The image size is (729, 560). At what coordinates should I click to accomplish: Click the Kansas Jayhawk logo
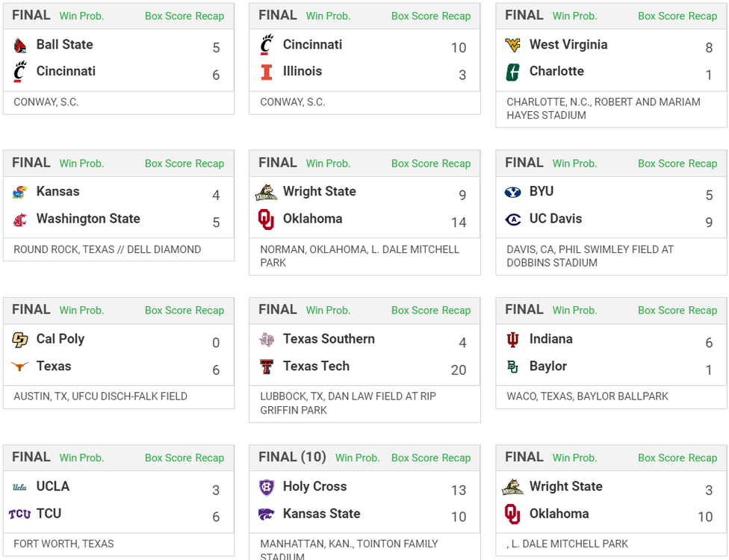coord(20,193)
